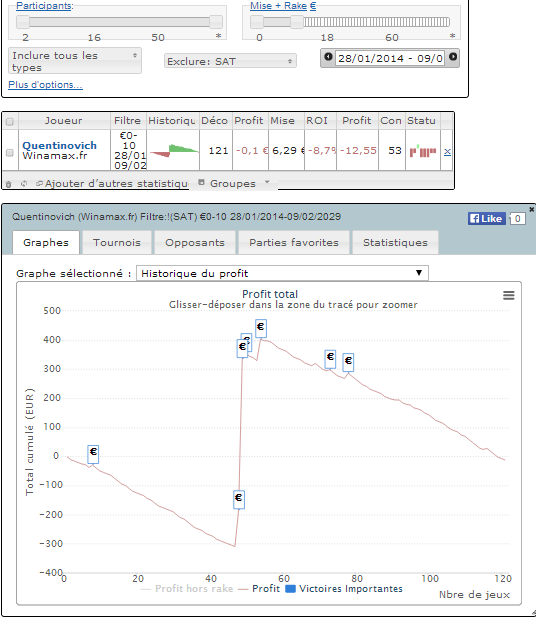Click the Facebook Like button
536x623 pixels.
click(486, 219)
